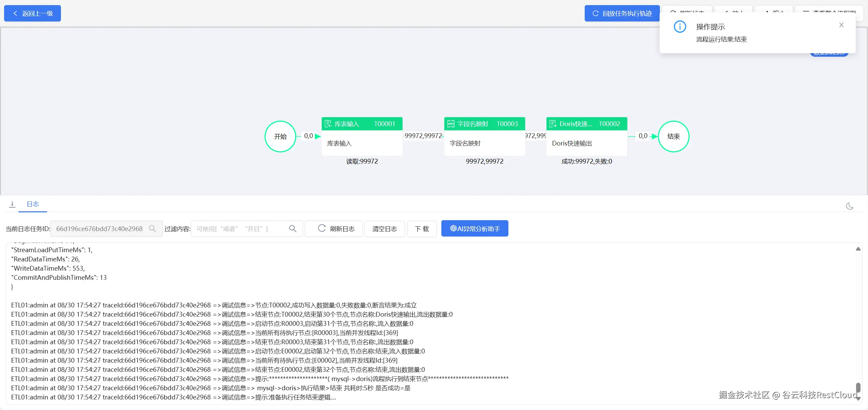Image resolution: width=868 pixels, height=410 pixels.
Task: Click 99972,99972 label under 字段名映射
Action: pyautogui.click(x=485, y=161)
